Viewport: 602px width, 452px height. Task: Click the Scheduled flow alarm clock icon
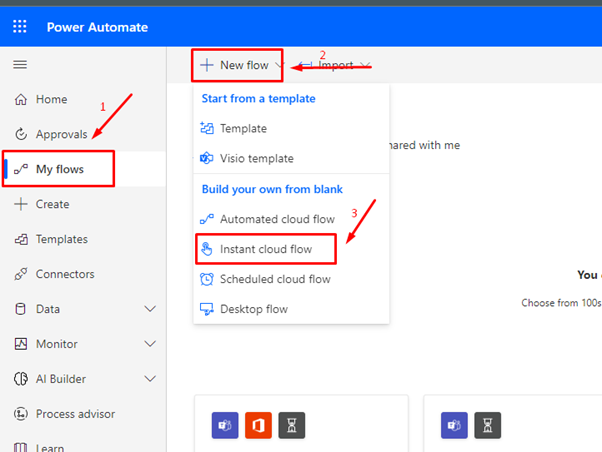coord(207,279)
